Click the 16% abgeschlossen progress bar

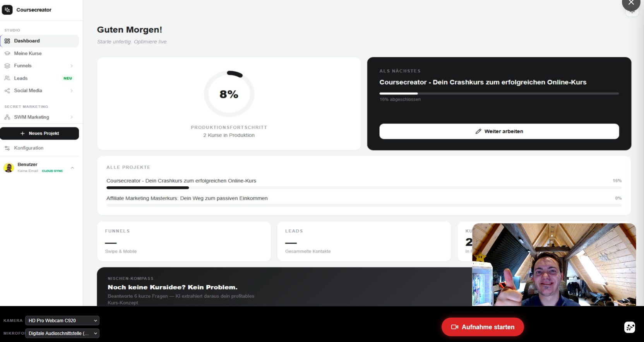pos(499,93)
